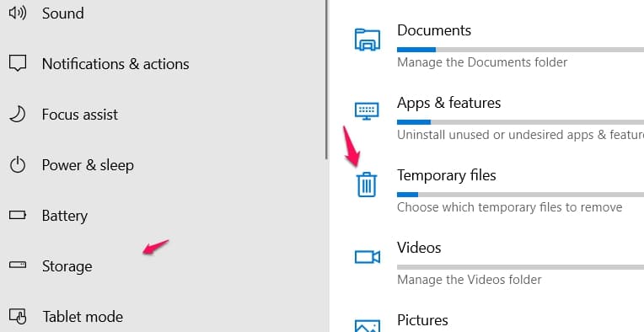
Task: Click the Focus assist moon icon
Action: [x=17, y=114]
